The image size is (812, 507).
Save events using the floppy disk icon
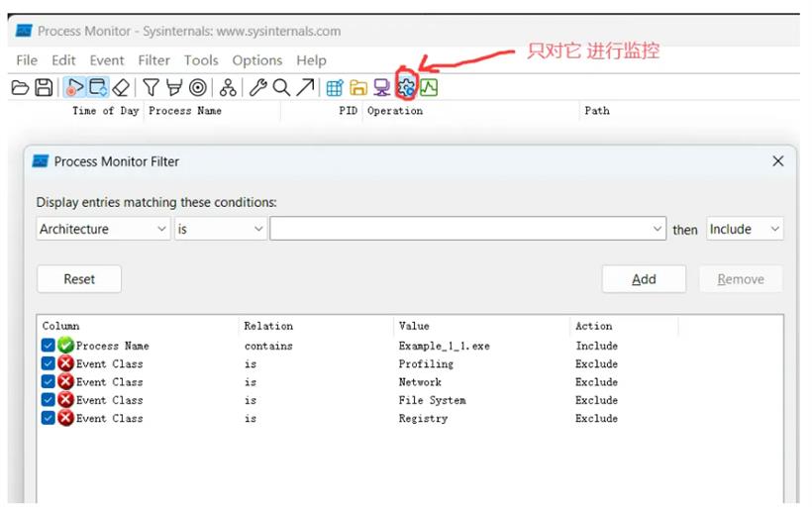click(x=44, y=87)
